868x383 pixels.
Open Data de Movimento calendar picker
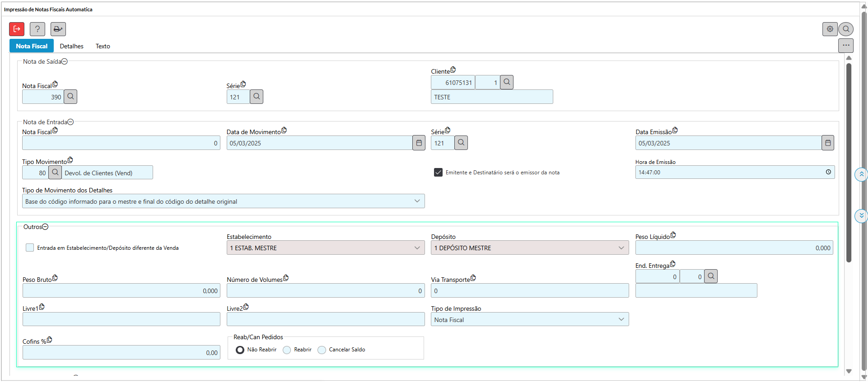point(419,143)
